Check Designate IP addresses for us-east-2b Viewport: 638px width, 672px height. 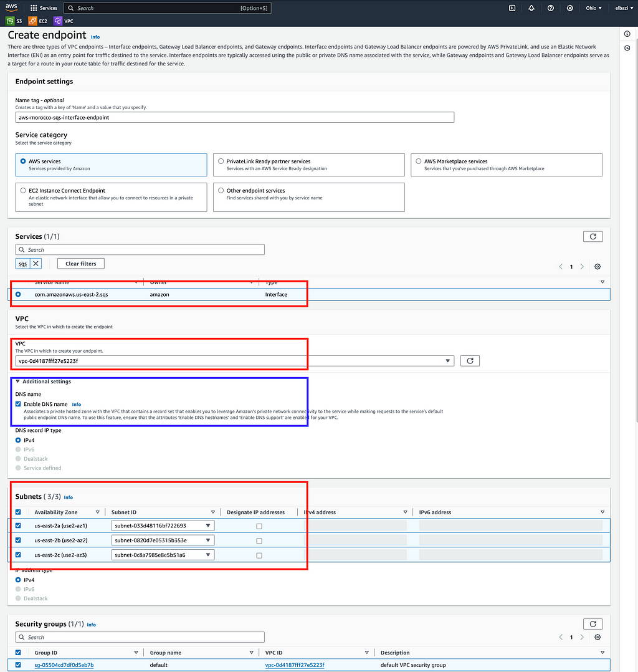pyautogui.click(x=259, y=541)
